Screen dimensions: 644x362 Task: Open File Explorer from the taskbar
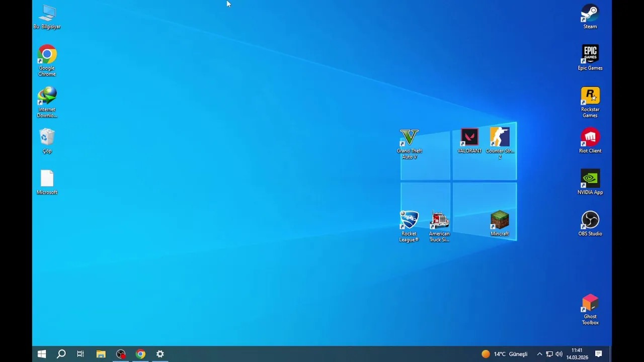tap(101, 354)
